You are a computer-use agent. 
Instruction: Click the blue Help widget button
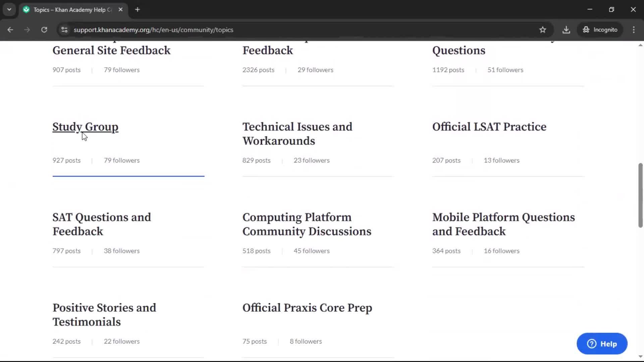pos(602,344)
